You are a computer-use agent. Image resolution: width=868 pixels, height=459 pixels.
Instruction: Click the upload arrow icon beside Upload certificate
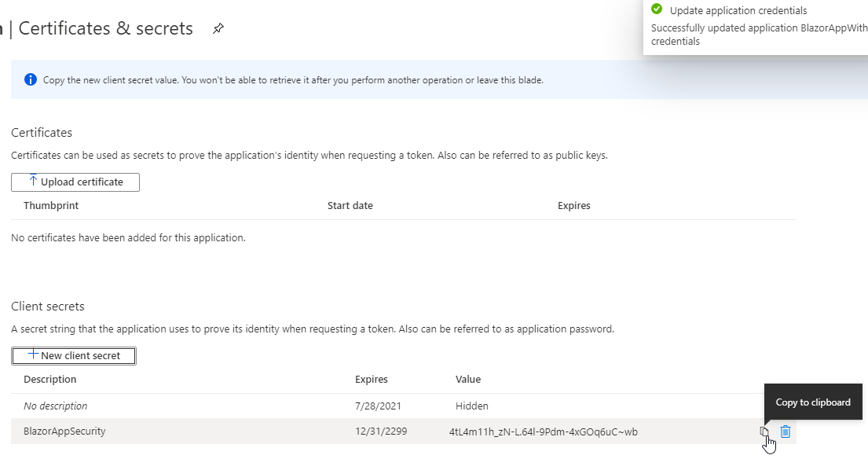[33, 181]
